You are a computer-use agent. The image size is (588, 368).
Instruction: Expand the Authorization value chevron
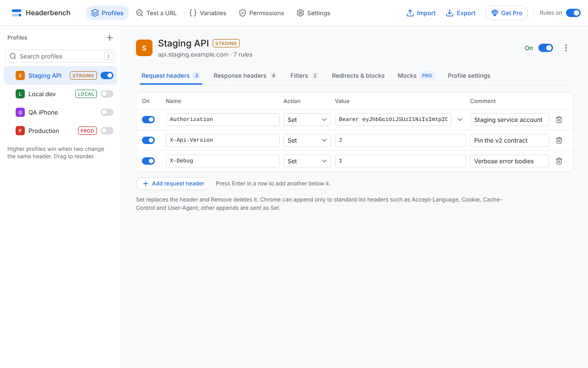pos(460,120)
